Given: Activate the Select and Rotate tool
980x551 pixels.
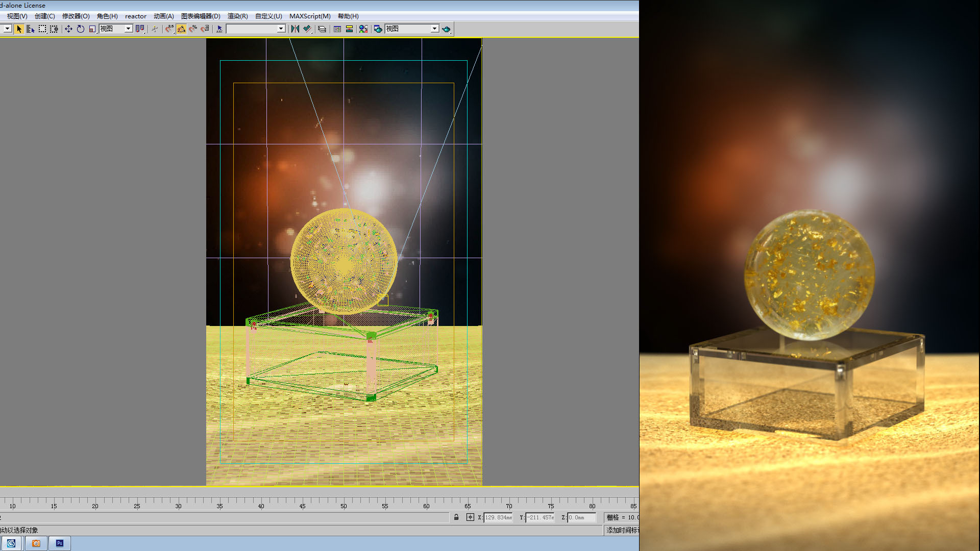Looking at the screenshot, I should 81,29.
